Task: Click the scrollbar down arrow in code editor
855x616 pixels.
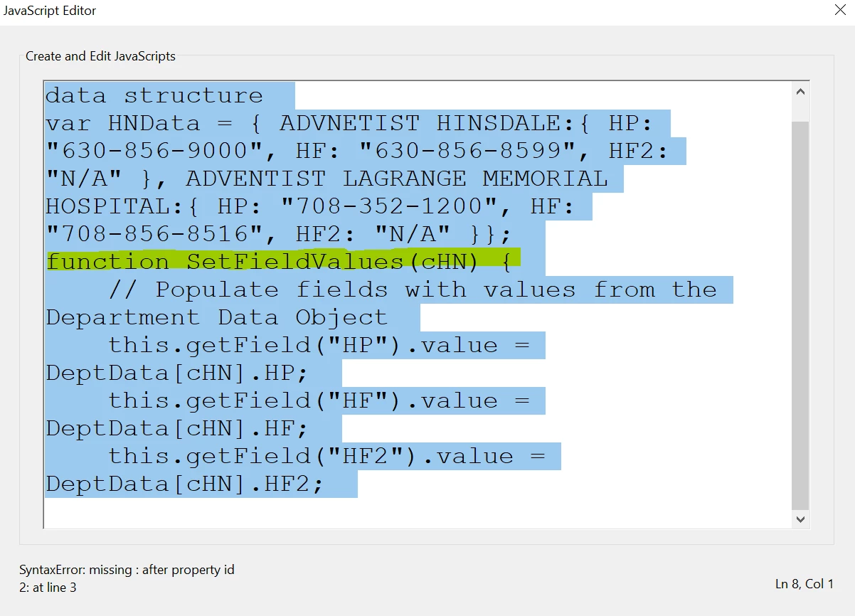Action: tap(800, 519)
